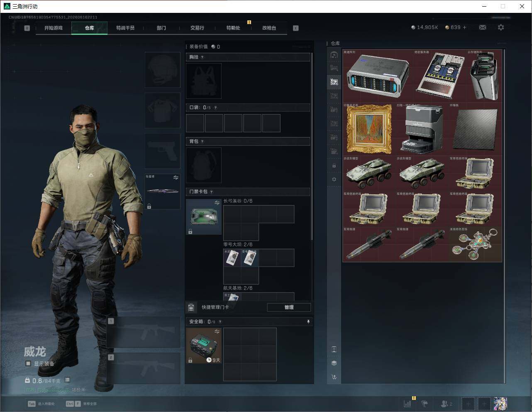Select the first warehouse sidebar category icon
Screen dimensions: 532x412
[334, 55]
